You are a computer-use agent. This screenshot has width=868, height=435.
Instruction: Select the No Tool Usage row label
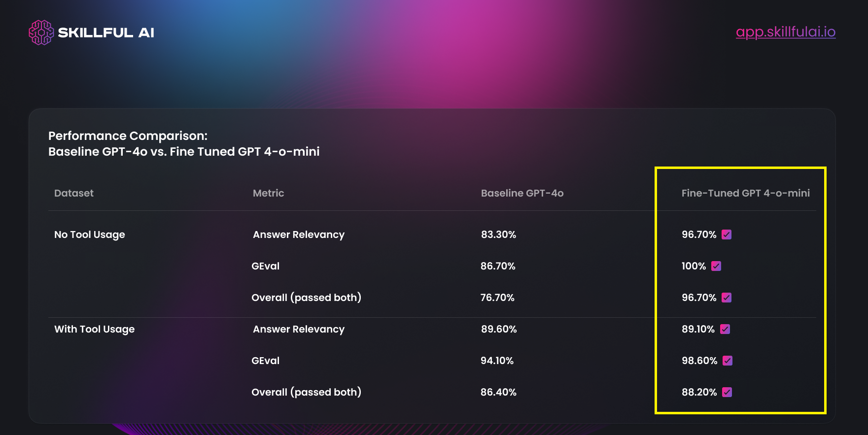point(90,234)
